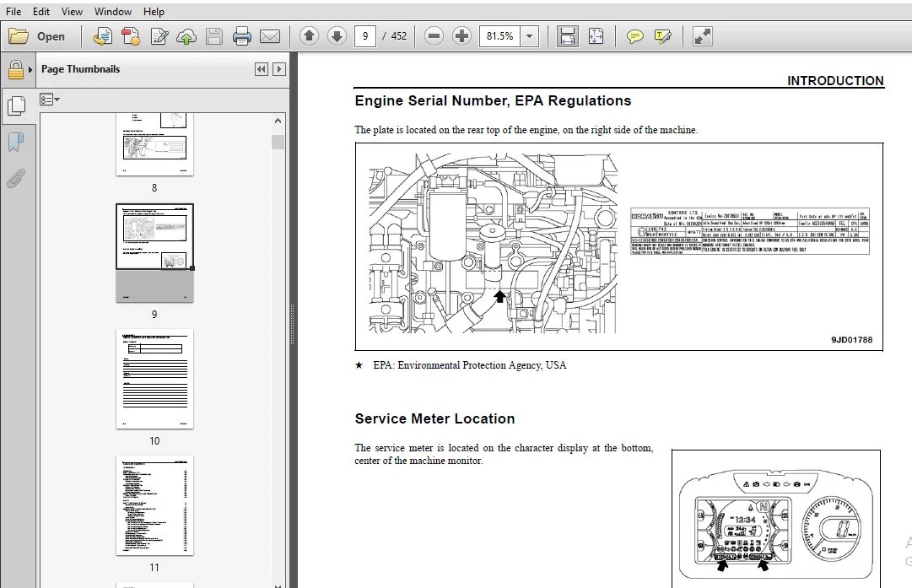Open the zoom level dropdown arrow
Screen dimensions: 912x588
530,36
